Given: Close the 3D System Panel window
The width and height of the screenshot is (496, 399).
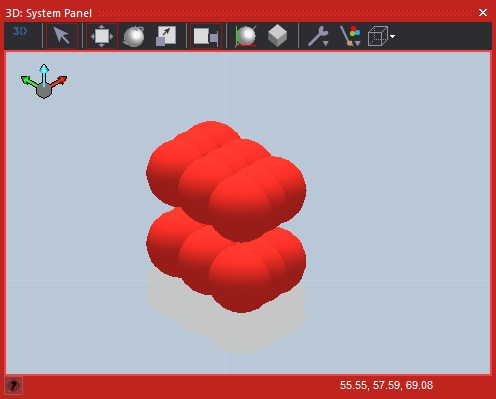Looking at the screenshot, I should click(483, 13).
